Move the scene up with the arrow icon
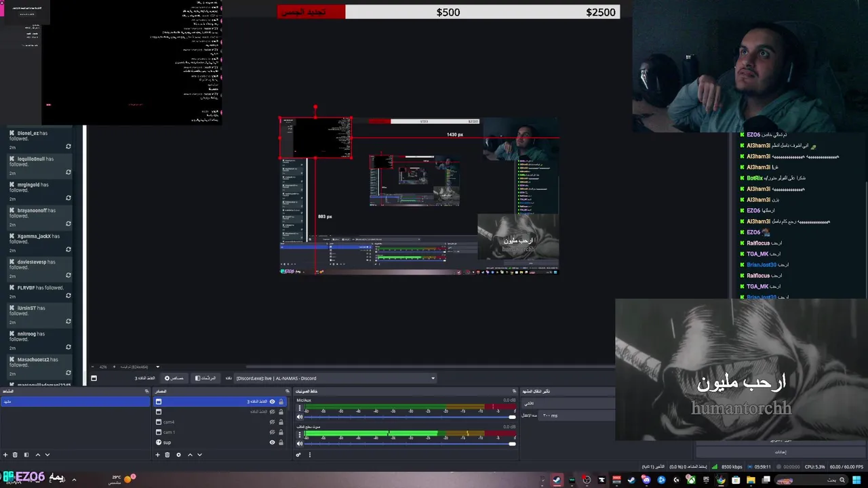Screen dimensions: 868x488 (x=37, y=455)
